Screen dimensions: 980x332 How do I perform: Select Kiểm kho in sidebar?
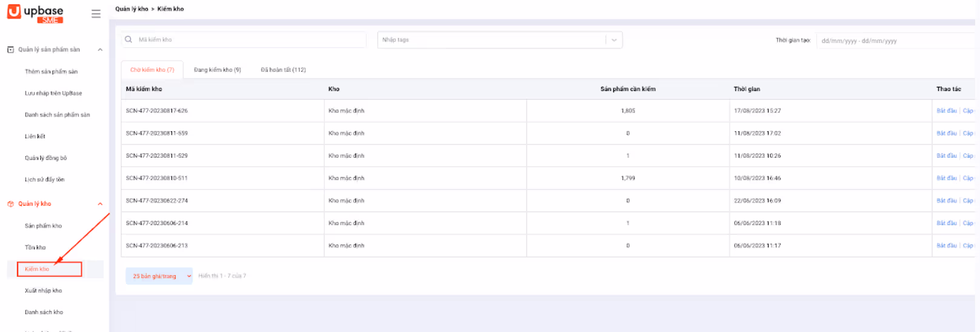coord(37,269)
